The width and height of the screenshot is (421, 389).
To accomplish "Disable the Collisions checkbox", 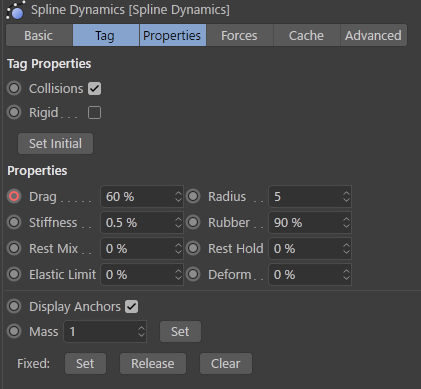I will point(95,89).
